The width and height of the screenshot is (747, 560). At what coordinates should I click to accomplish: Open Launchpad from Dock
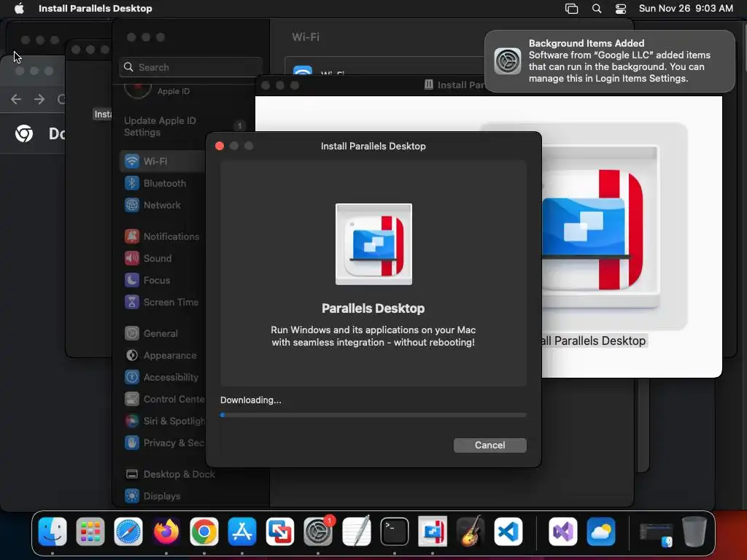click(x=90, y=532)
